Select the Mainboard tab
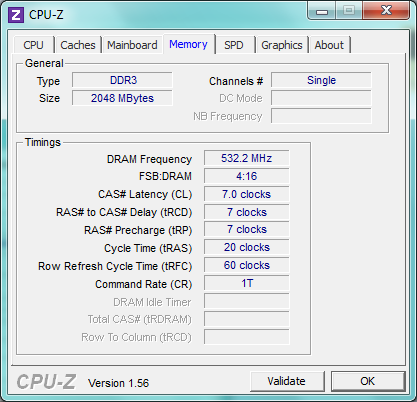Viewport: 417px width, 402px height. pos(132,45)
